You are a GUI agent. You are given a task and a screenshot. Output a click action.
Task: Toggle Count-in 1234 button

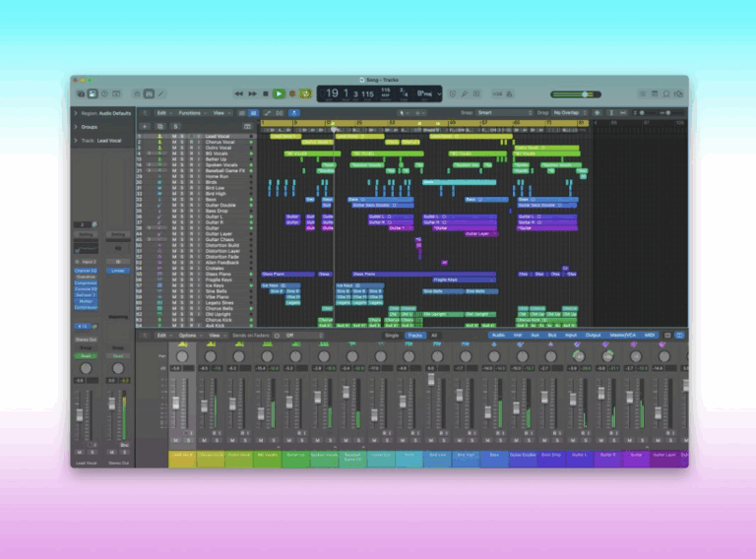[496, 93]
